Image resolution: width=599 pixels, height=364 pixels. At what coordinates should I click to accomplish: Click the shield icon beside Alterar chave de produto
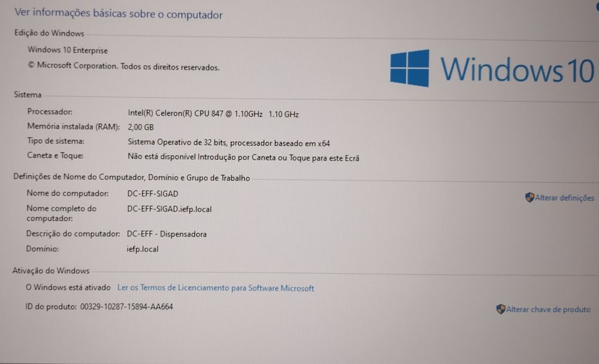click(x=500, y=309)
